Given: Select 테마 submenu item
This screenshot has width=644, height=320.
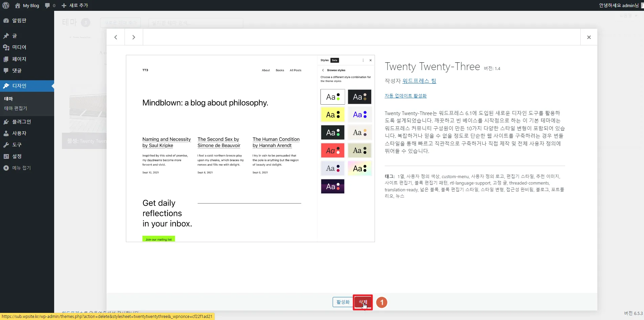Looking at the screenshot, I should click(x=8, y=99).
